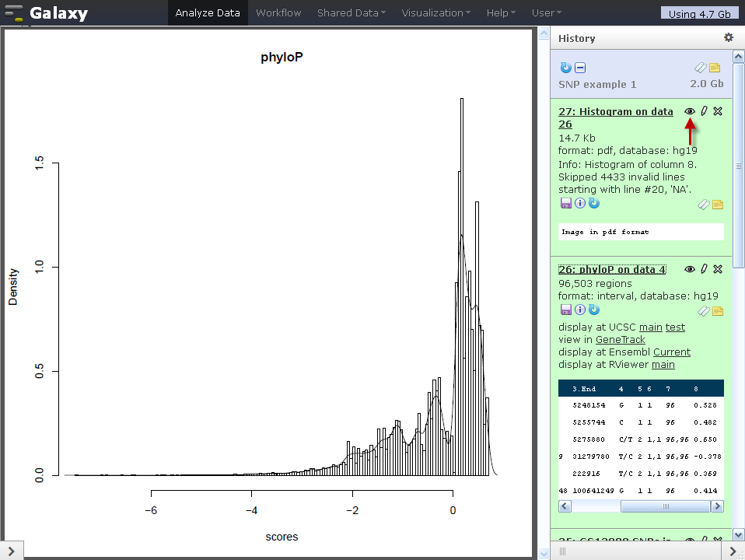
Task: Show details info icon for dataset 27
Action: click(x=580, y=204)
